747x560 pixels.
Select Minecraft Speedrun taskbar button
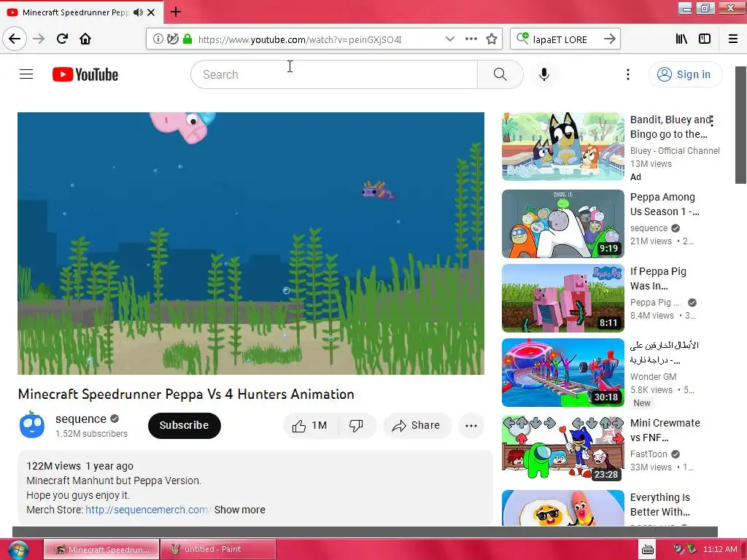click(101, 549)
